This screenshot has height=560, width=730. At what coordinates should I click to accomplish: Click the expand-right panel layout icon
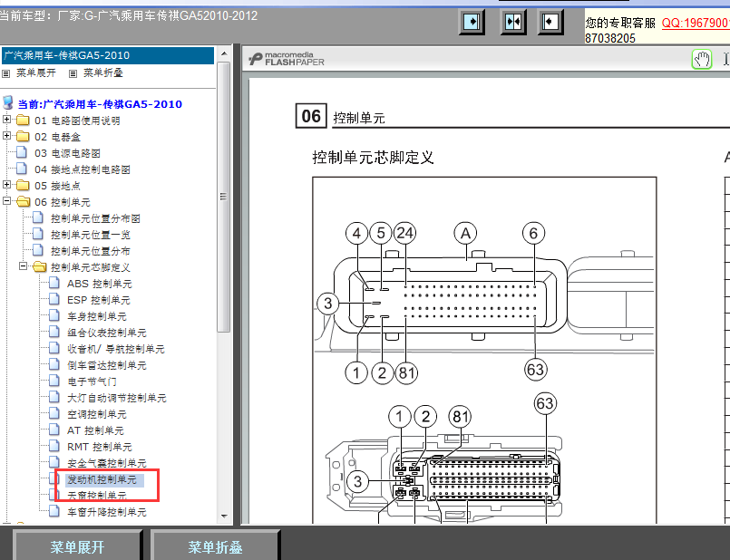point(472,22)
